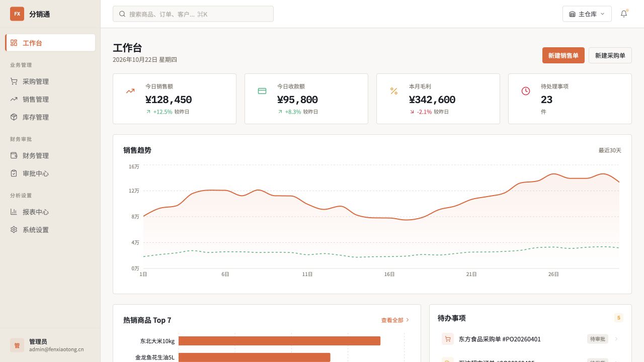Open 报表中心 from the sidebar
The width and height of the screenshot is (644, 362).
pos(50,212)
